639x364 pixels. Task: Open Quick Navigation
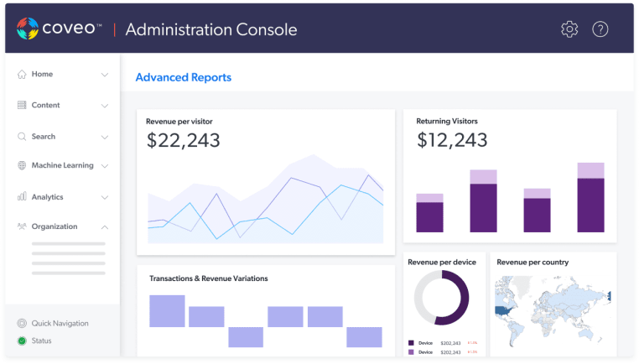[x=60, y=324]
